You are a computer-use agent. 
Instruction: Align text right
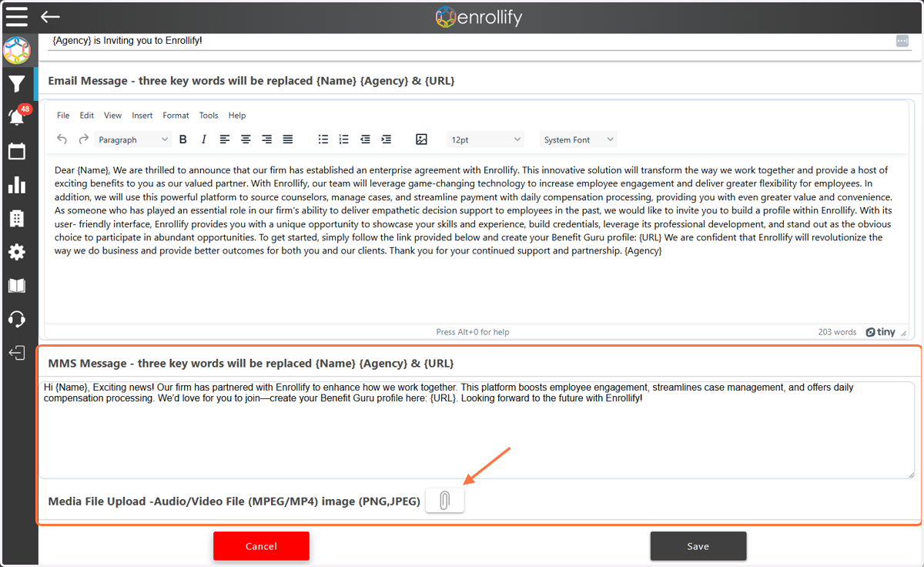[266, 139]
